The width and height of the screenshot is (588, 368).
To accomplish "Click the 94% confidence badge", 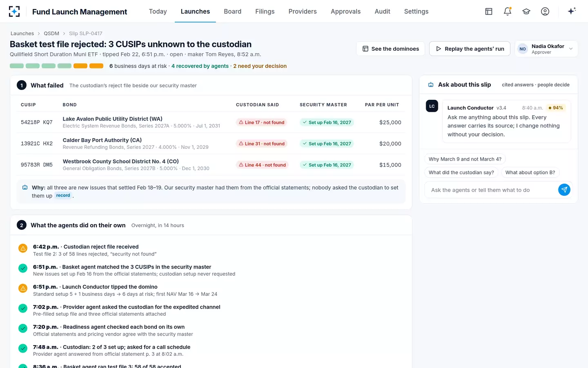I will (556, 108).
